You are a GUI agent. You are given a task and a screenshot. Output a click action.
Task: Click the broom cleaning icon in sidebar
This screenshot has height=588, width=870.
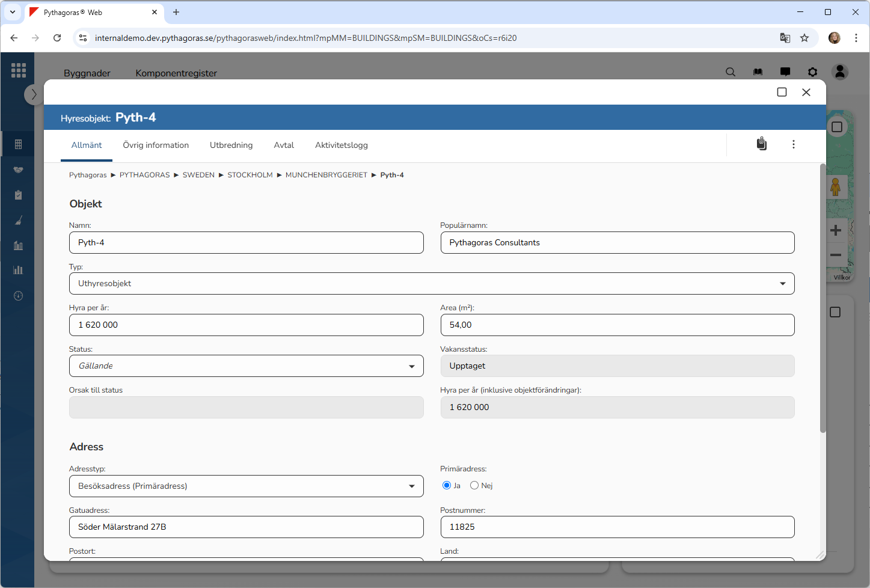click(x=18, y=221)
